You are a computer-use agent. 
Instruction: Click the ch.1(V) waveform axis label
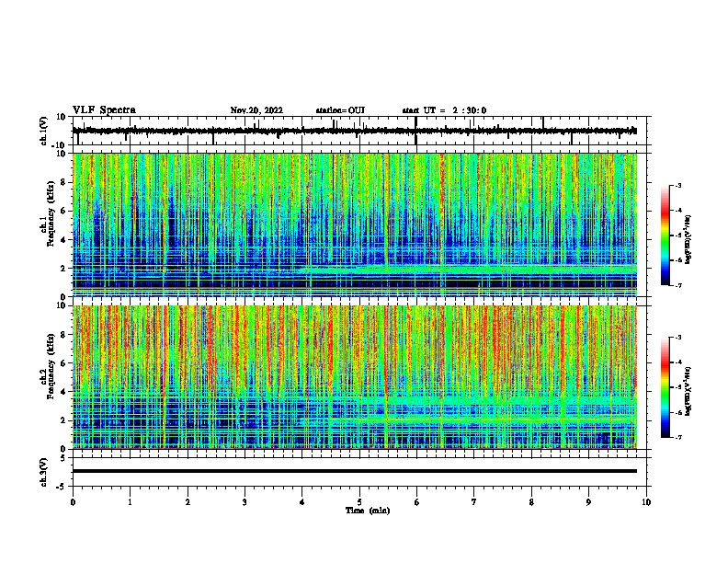tap(44, 131)
